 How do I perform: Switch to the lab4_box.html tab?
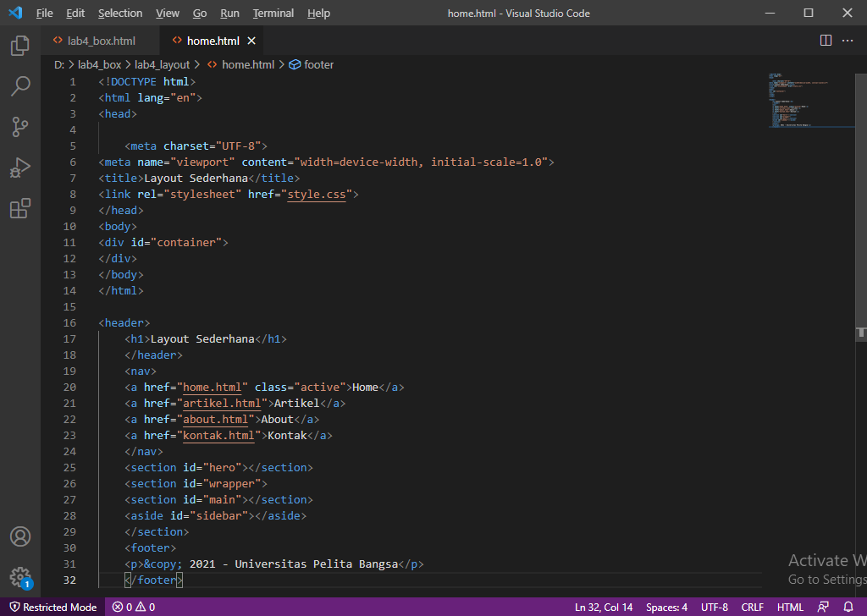[x=99, y=40]
